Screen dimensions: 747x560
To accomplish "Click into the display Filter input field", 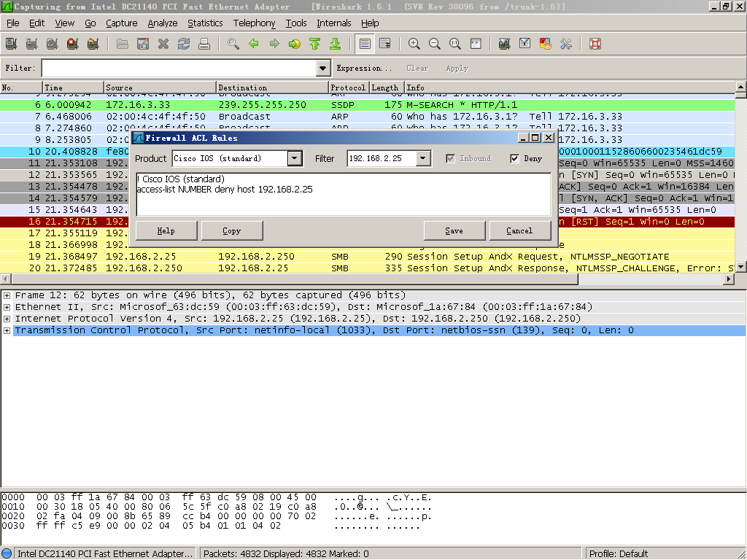I will 179,68.
